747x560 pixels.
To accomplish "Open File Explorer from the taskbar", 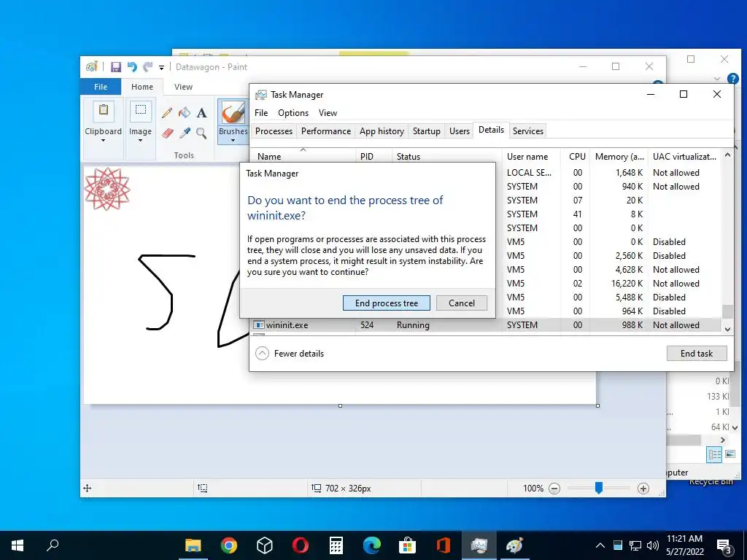I will [x=193, y=545].
